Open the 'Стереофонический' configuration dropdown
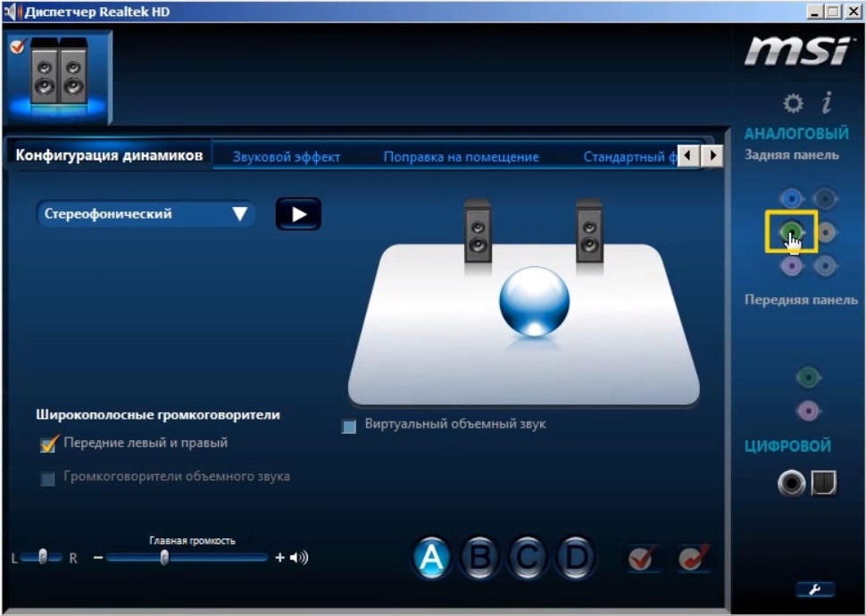866x616 pixels. click(146, 213)
